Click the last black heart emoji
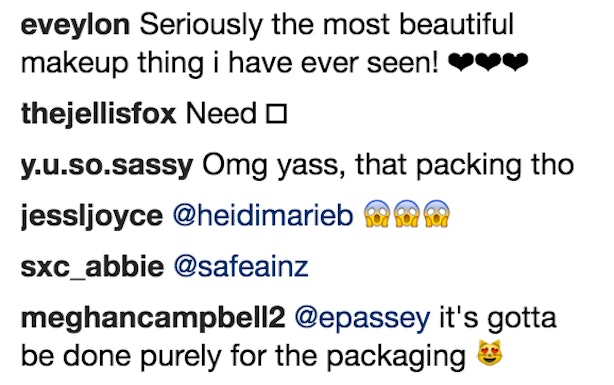 515,63
